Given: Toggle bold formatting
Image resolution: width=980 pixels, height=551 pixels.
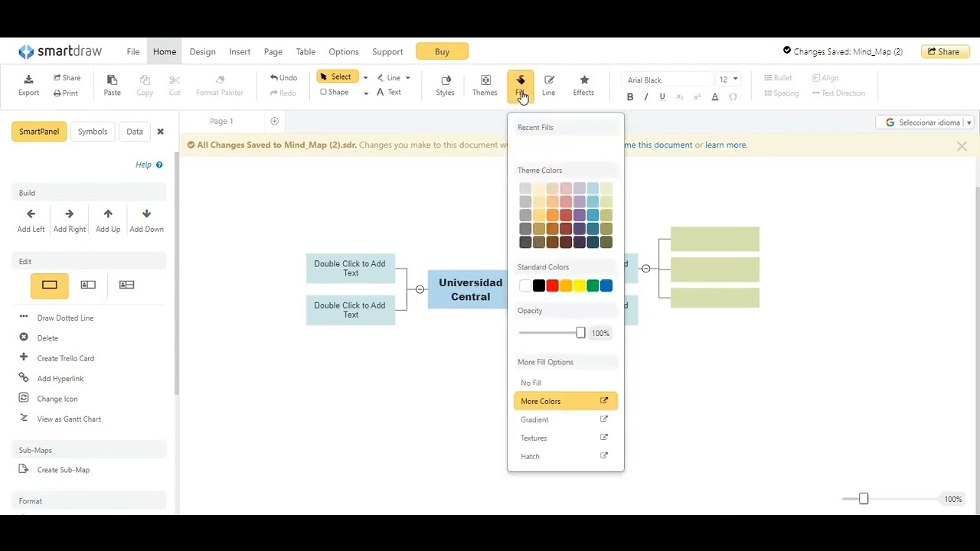Looking at the screenshot, I should [x=630, y=97].
